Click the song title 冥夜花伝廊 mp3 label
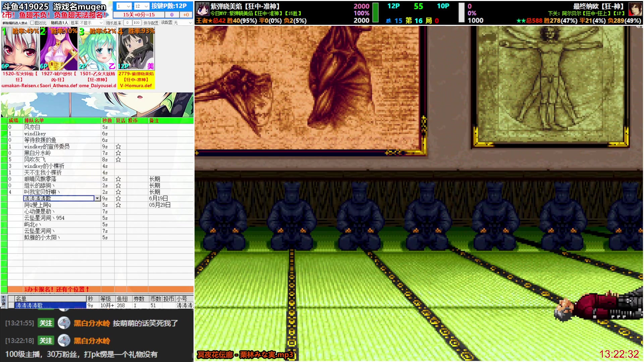 pyautogui.click(x=245, y=355)
